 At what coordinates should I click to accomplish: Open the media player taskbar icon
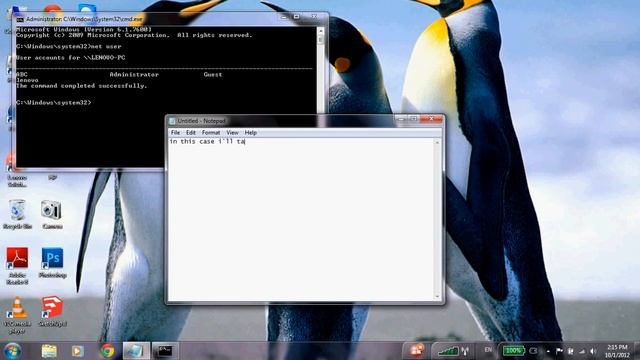(78, 351)
